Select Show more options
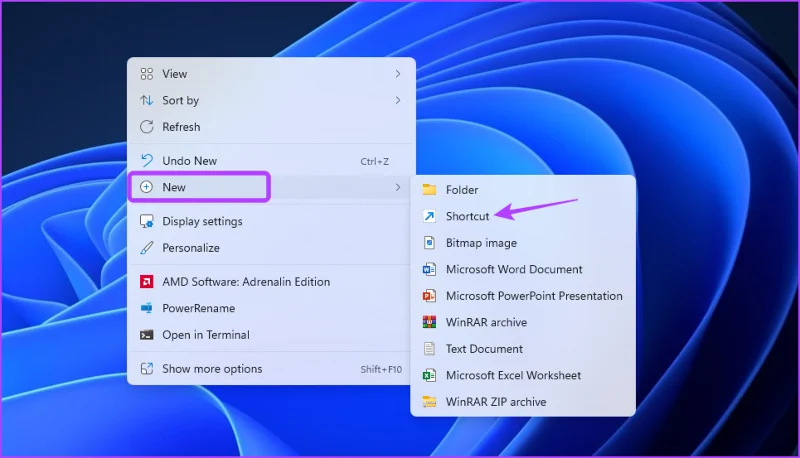Viewport: 800px width, 458px height. click(271, 369)
